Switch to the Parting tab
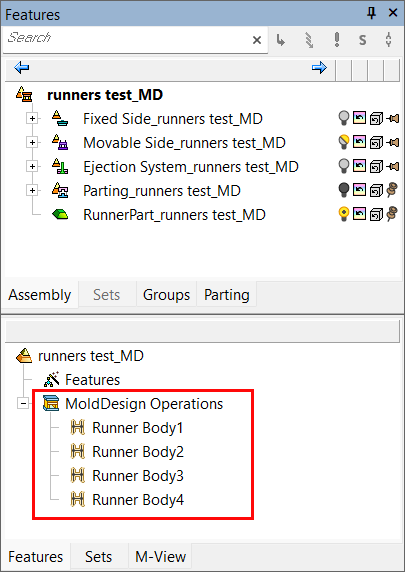Viewport: 405px width, 572px height. pos(227,295)
